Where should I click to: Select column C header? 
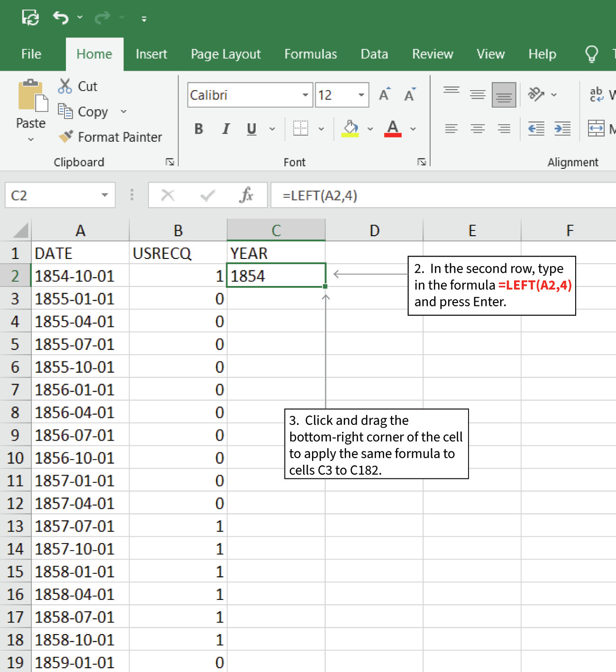pyautogui.click(x=276, y=230)
